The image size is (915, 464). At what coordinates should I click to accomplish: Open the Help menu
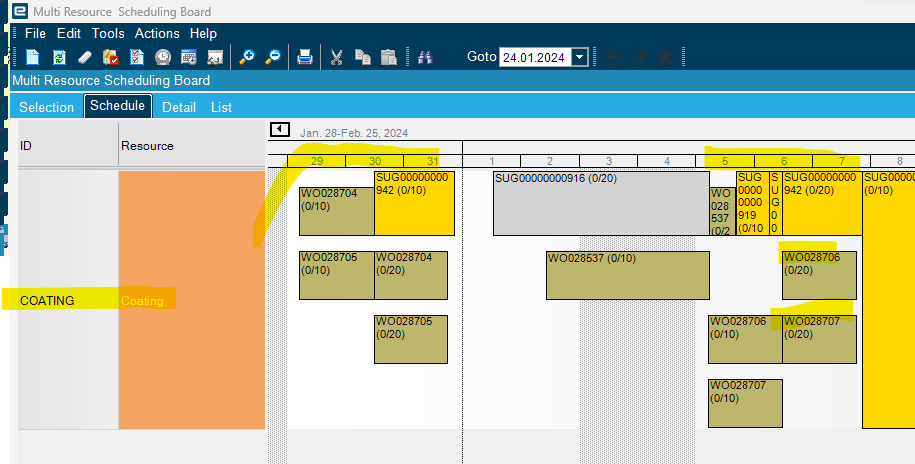(x=203, y=33)
